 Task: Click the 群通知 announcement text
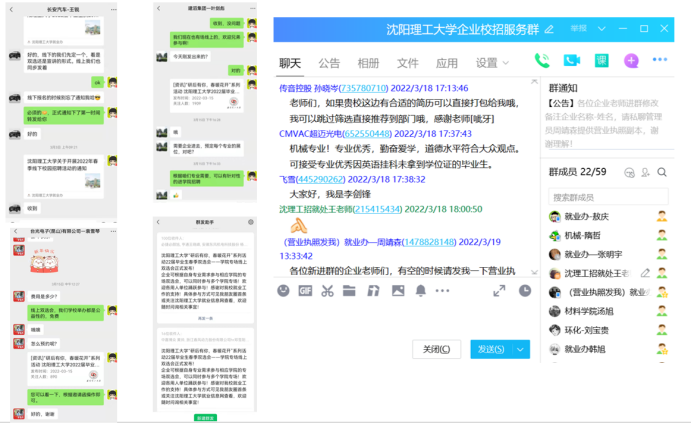pos(605,124)
